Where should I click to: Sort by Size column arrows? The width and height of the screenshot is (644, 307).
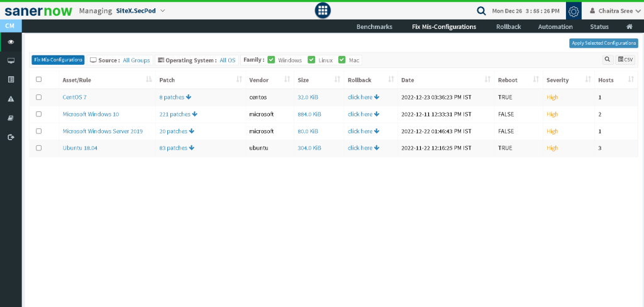click(337, 80)
